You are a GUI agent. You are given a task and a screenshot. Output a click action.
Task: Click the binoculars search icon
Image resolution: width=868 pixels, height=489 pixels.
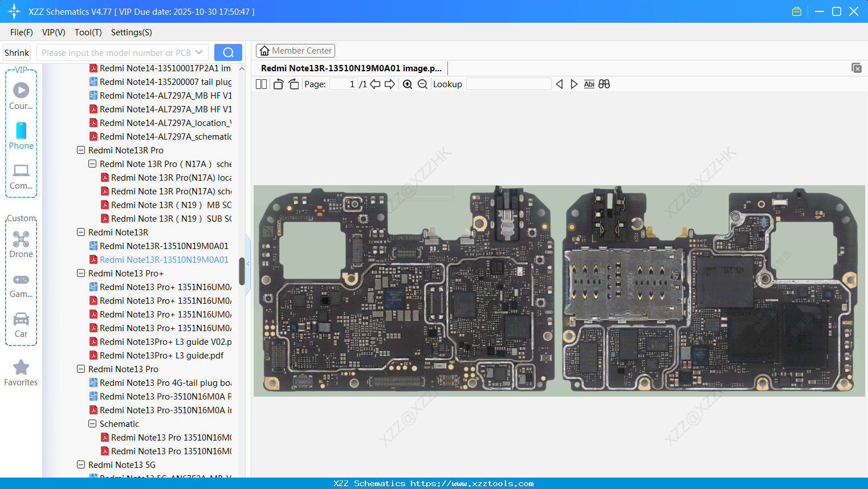pos(604,84)
